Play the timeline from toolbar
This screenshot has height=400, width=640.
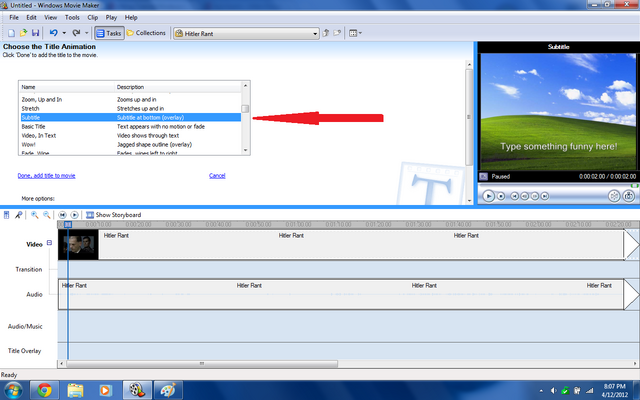[74, 215]
